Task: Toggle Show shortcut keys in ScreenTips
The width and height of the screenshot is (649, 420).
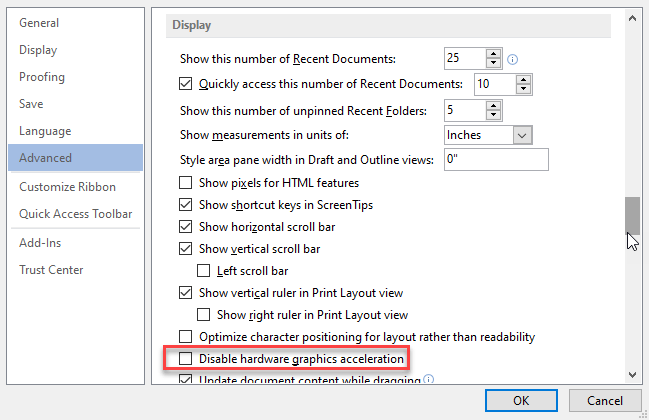Action: [x=185, y=204]
